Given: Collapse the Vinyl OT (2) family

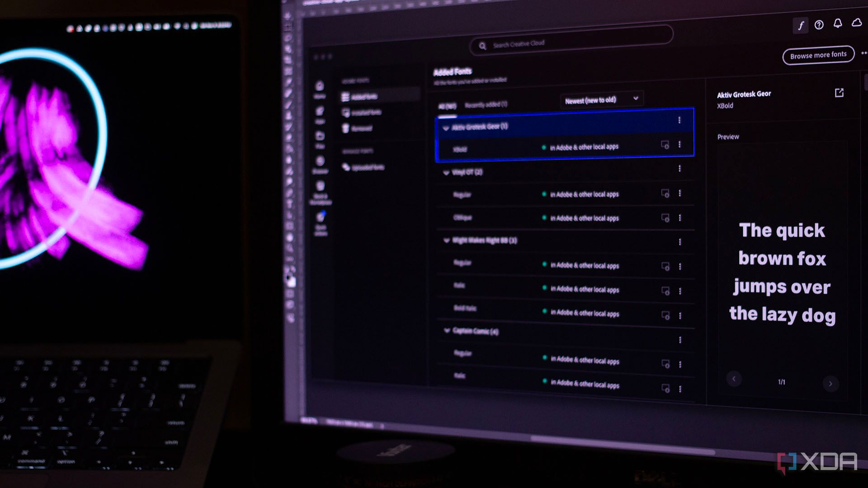Looking at the screenshot, I should click(446, 173).
